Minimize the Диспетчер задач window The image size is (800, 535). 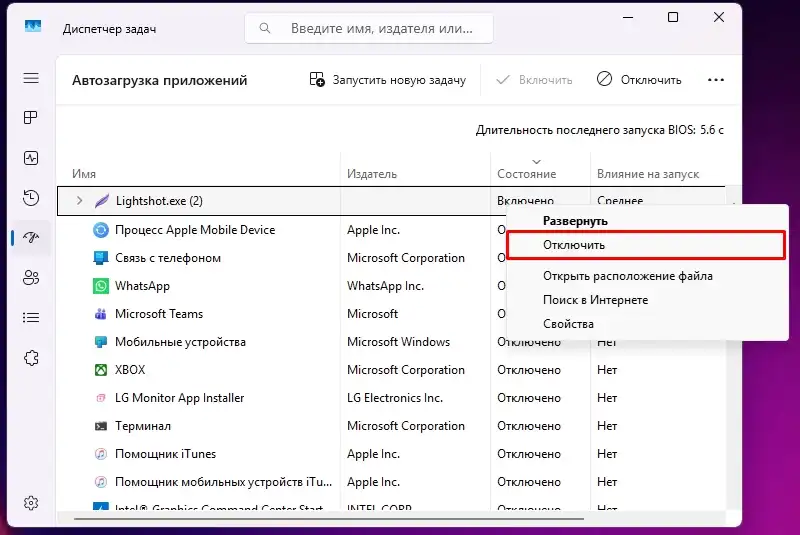[628, 17]
